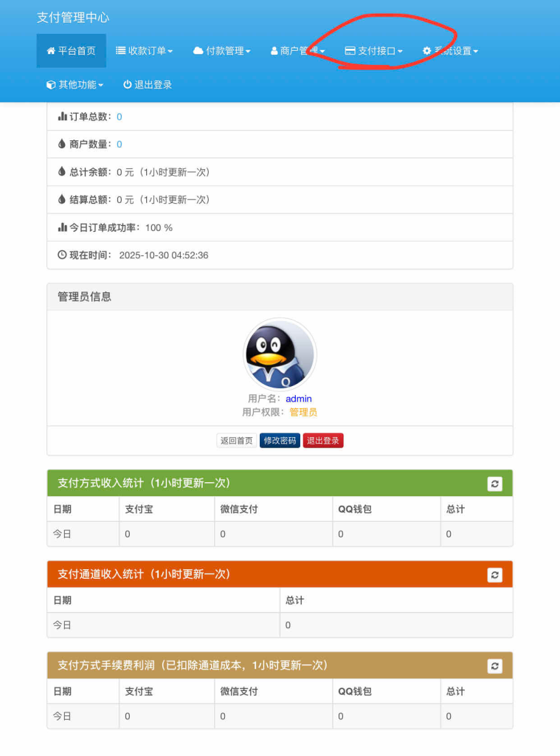Screen dimensions: 560x756
Task: Click the gear icon of 系统设置
Action: tap(427, 51)
